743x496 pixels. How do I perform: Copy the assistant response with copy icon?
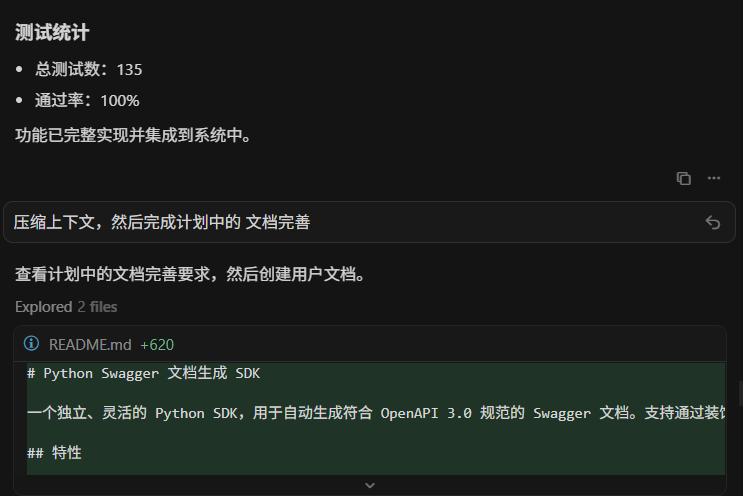683,179
